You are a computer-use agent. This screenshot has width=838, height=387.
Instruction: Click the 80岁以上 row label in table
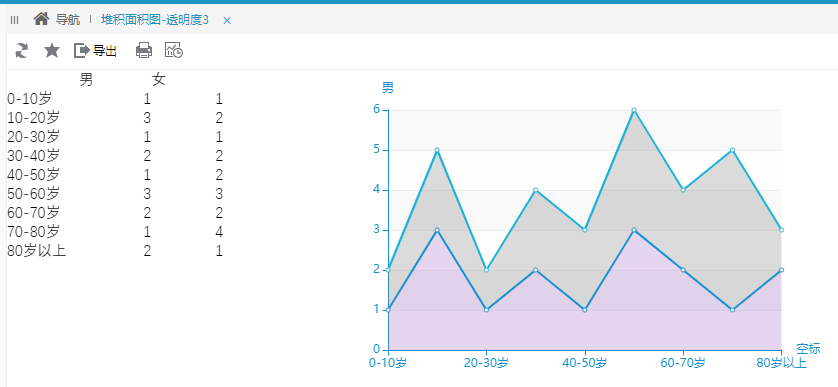click(x=37, y=251)
